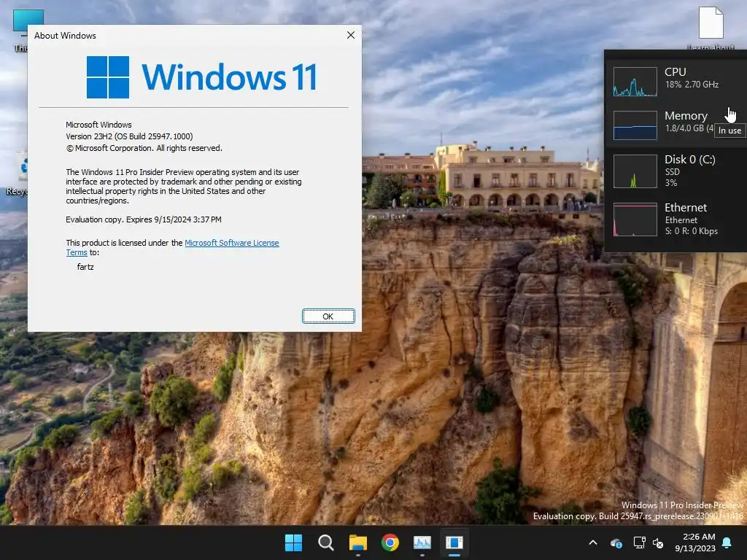
Task: Select the Disk 0 (C:) usage graph
Action: pos(635,171)
